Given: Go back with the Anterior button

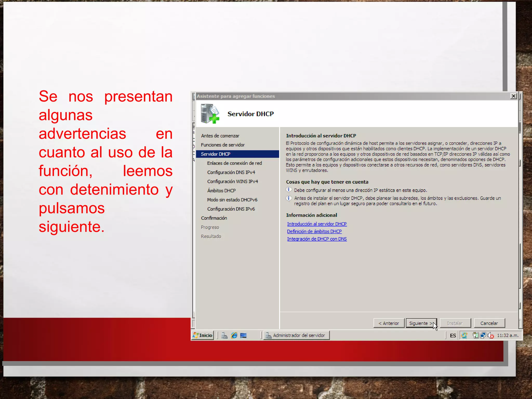Looking at the screenshot, I should 389,323.
